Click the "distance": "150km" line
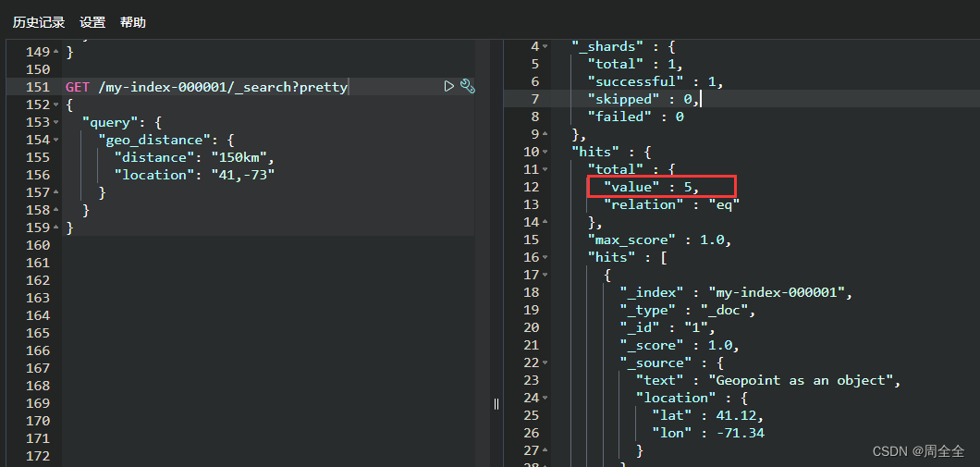980x467 pixels. [194, 157]
